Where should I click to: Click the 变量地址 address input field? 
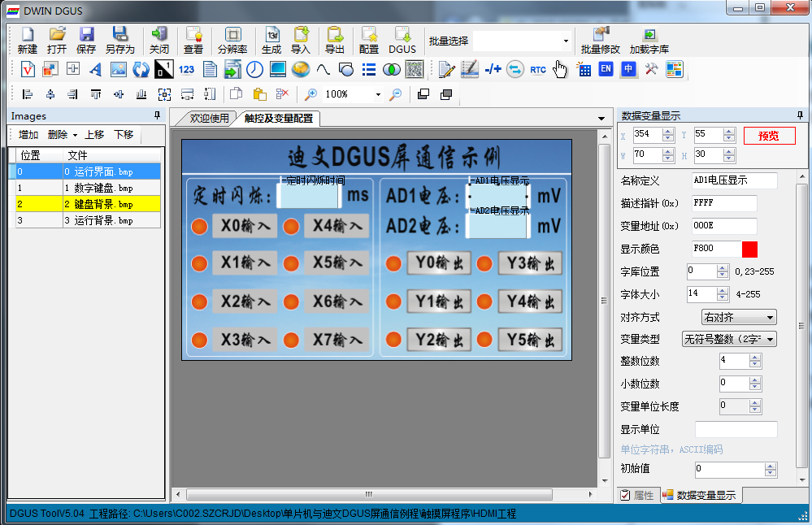point(724,226)
